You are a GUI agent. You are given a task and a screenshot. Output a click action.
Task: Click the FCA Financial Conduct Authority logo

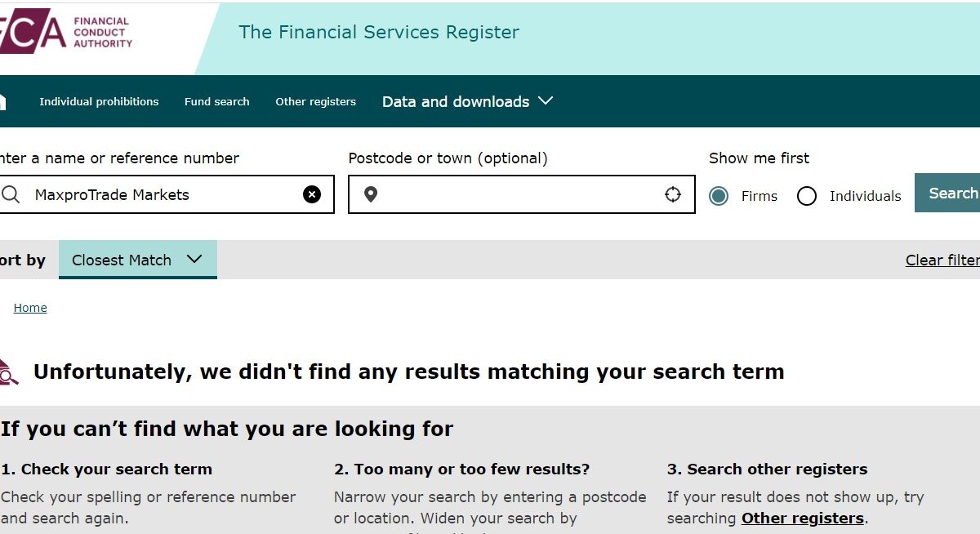[65, 32]
